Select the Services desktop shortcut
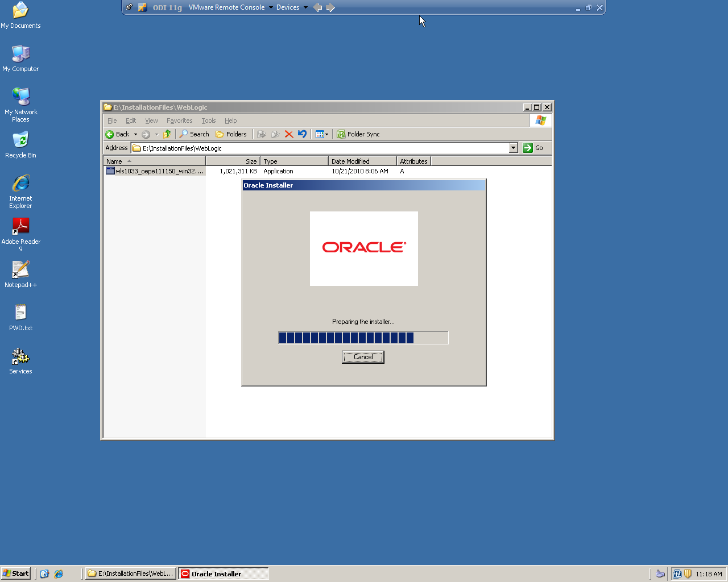 tap(20, 361)
